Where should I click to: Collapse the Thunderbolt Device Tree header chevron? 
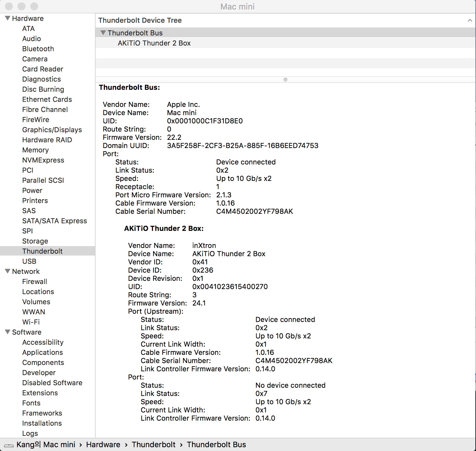(470, 20)
